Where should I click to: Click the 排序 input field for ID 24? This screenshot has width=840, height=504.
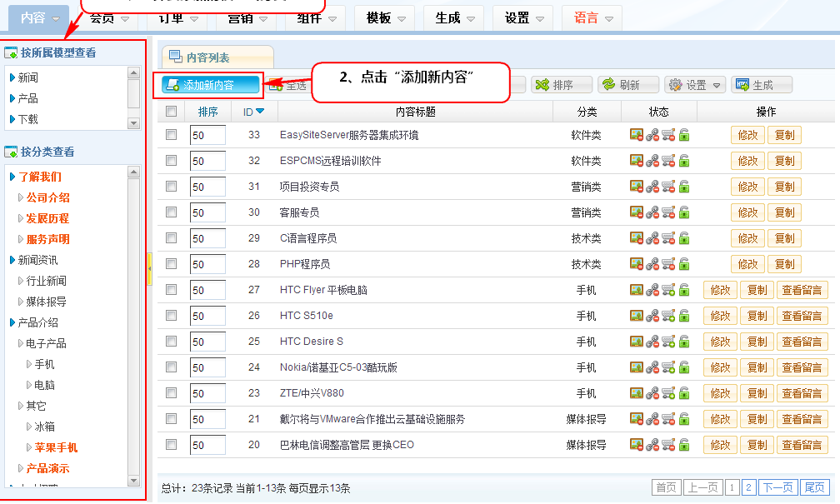point(207,367)
